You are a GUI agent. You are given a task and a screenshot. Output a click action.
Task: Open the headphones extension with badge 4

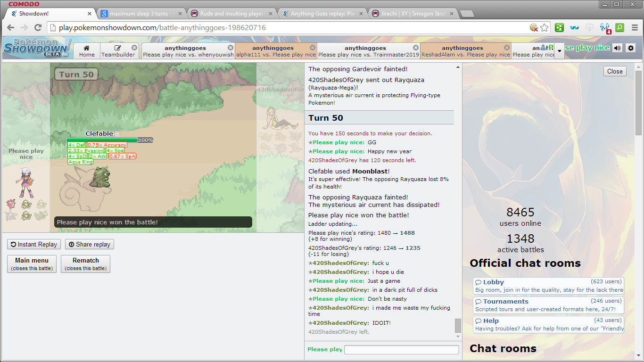coord(605,28)
